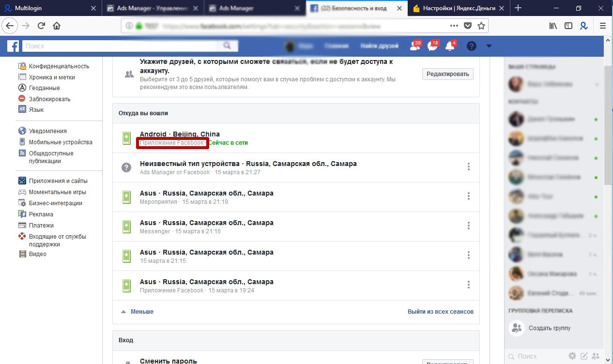
Task: Close the Безопасность и вход tab
Action: (x=399, y=8)
